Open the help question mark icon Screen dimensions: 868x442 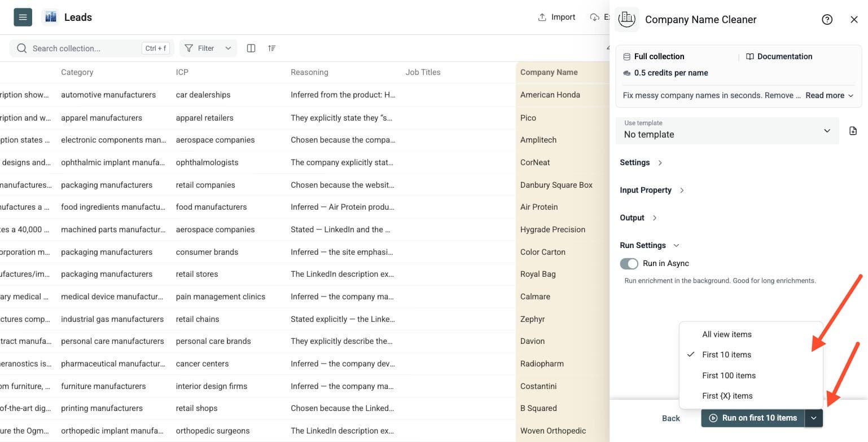pos(827,20)
